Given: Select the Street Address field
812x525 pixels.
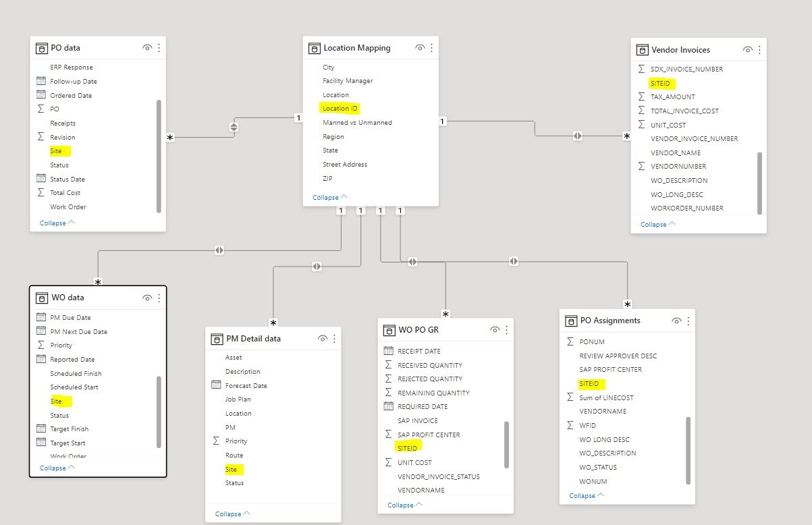Looking at the screenshot, I should click(x=345, y=164).
